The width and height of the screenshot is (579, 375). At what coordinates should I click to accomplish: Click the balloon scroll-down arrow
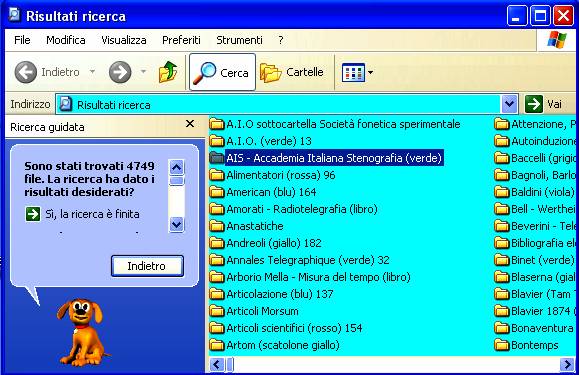coord(177,224)
